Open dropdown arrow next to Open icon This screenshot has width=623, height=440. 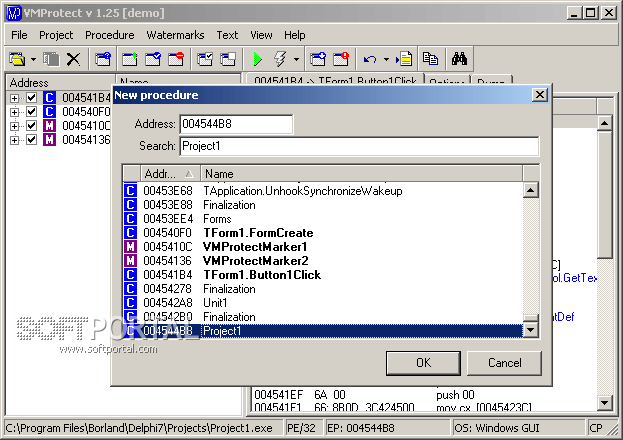[33, 60]
